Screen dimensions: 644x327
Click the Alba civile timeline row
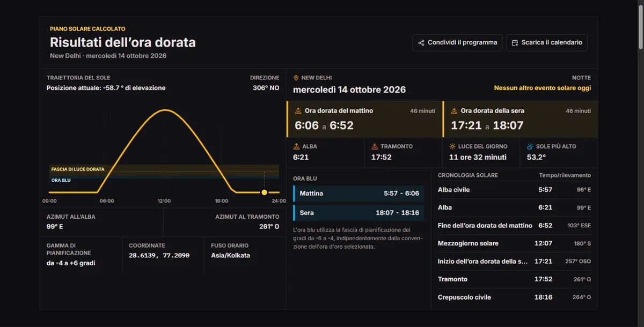[514, 190]
